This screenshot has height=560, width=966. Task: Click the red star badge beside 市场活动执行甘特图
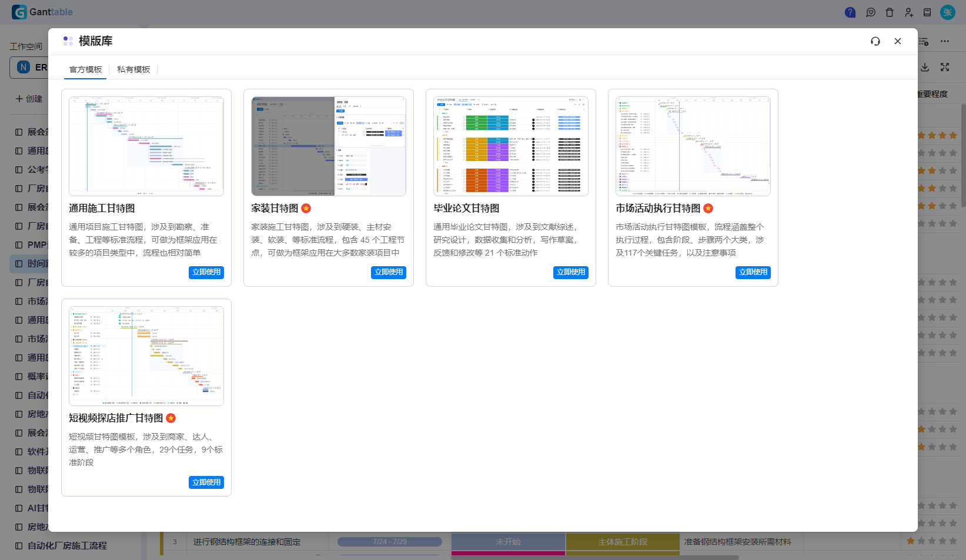click(x=708, y=208)
